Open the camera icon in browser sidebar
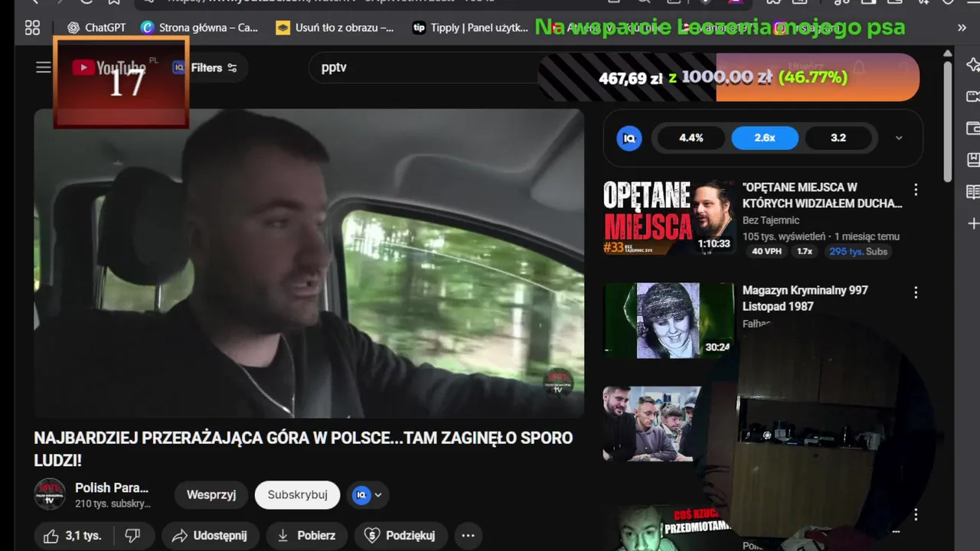The height and width of the screenshot is (551, 980). point(973,96)
